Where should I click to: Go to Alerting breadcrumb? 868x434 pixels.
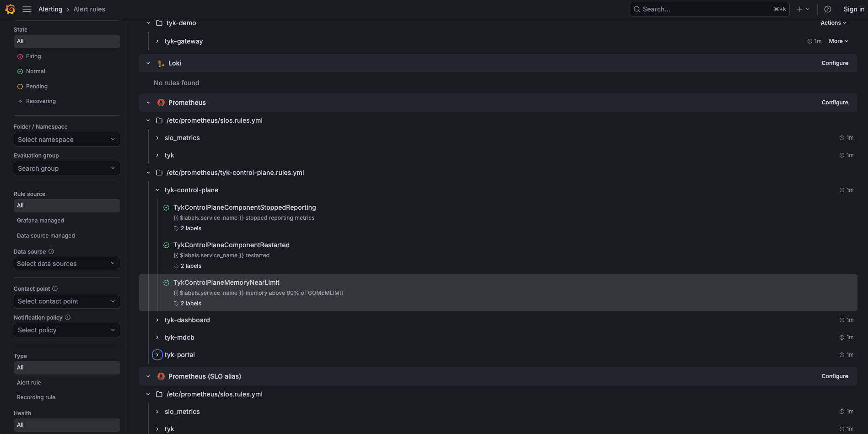pyautogui.click(x=50, y=9)
